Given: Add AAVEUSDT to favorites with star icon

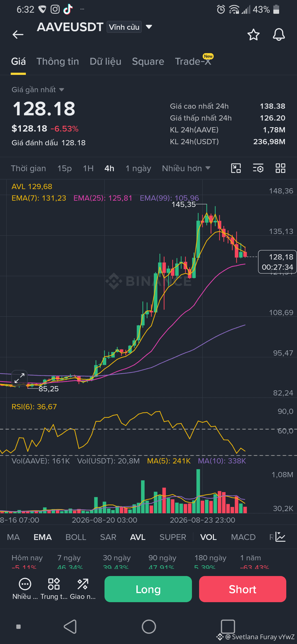Looking at the screenshot, I should (x=253, y=34).
